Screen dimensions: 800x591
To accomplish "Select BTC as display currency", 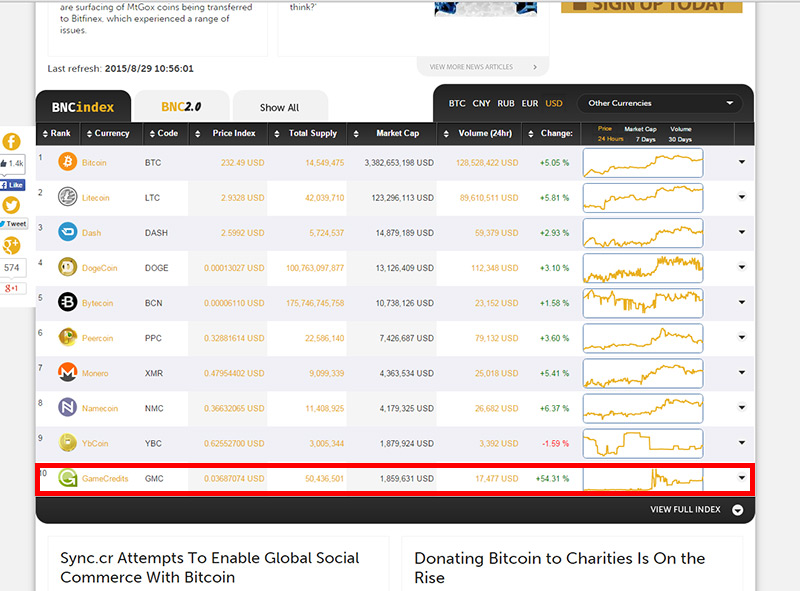I will [x=457, y=103].
